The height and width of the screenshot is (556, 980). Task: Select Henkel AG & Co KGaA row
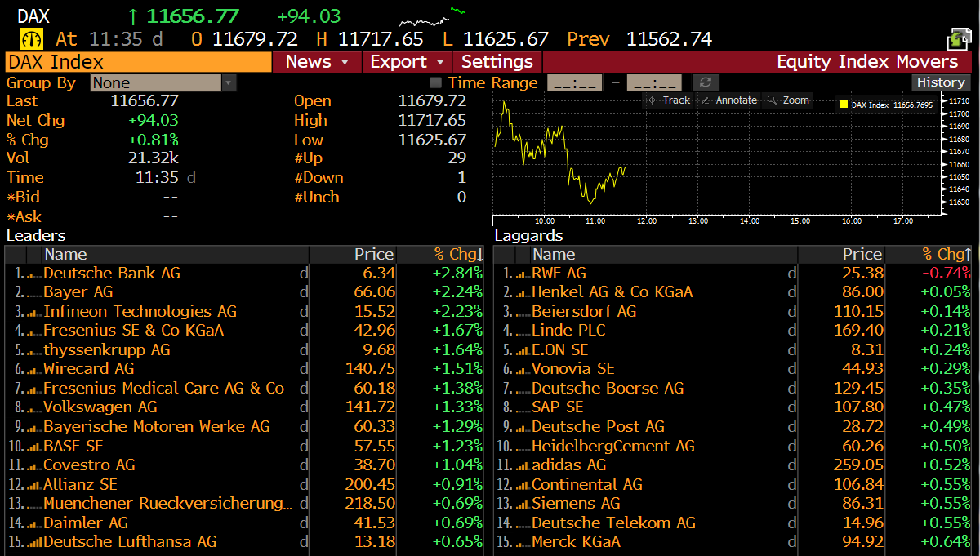tap(733, 292)
